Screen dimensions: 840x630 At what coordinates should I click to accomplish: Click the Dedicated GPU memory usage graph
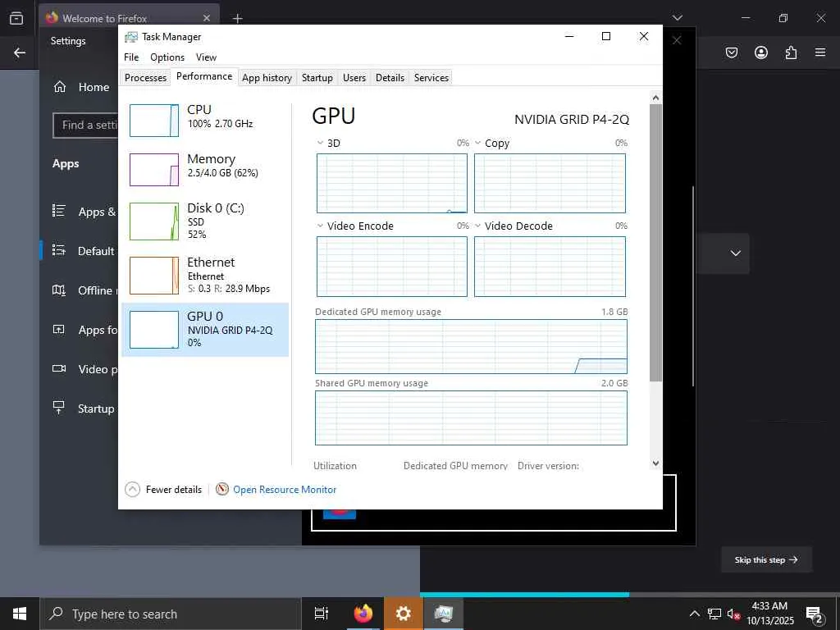471,347
